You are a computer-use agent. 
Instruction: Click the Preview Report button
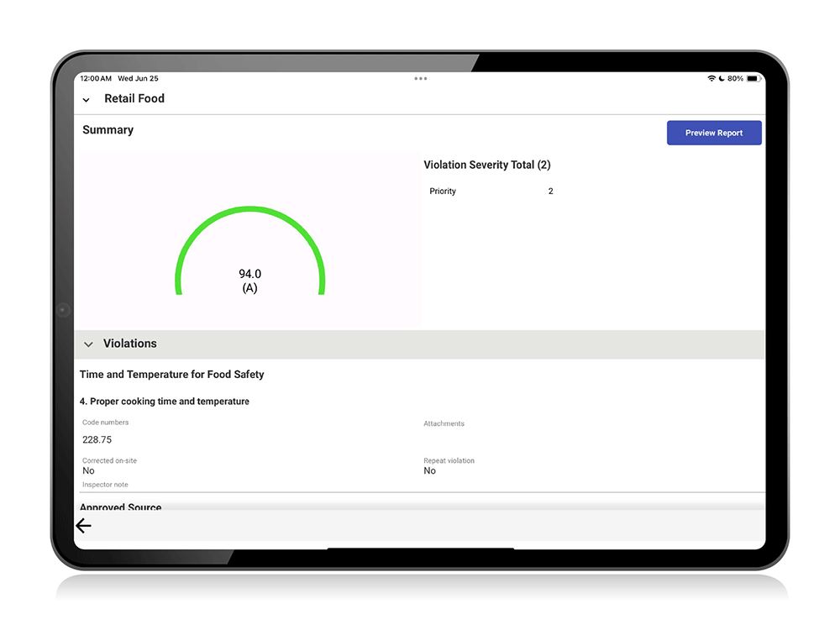714,133
